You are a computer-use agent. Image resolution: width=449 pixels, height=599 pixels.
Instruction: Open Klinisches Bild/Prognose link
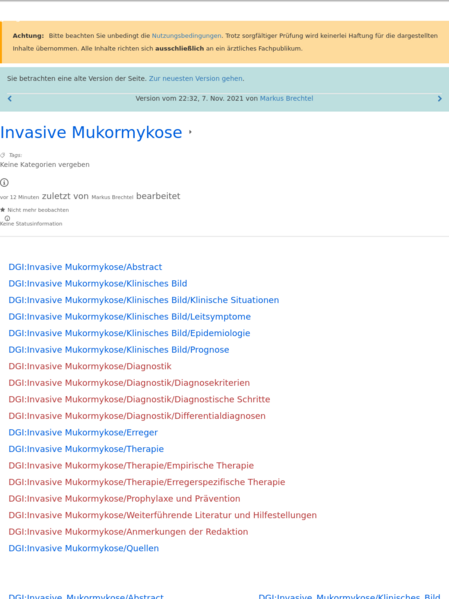pos(119,350)
